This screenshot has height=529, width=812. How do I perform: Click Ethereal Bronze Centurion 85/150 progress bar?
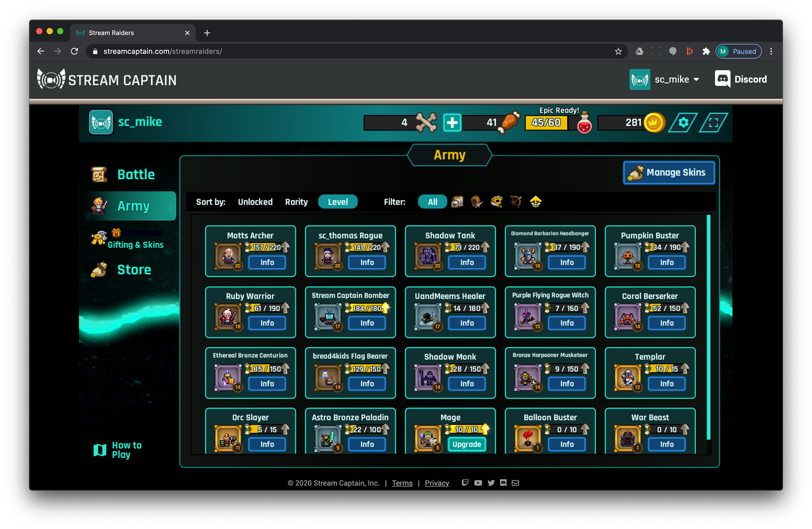[266, 369]
